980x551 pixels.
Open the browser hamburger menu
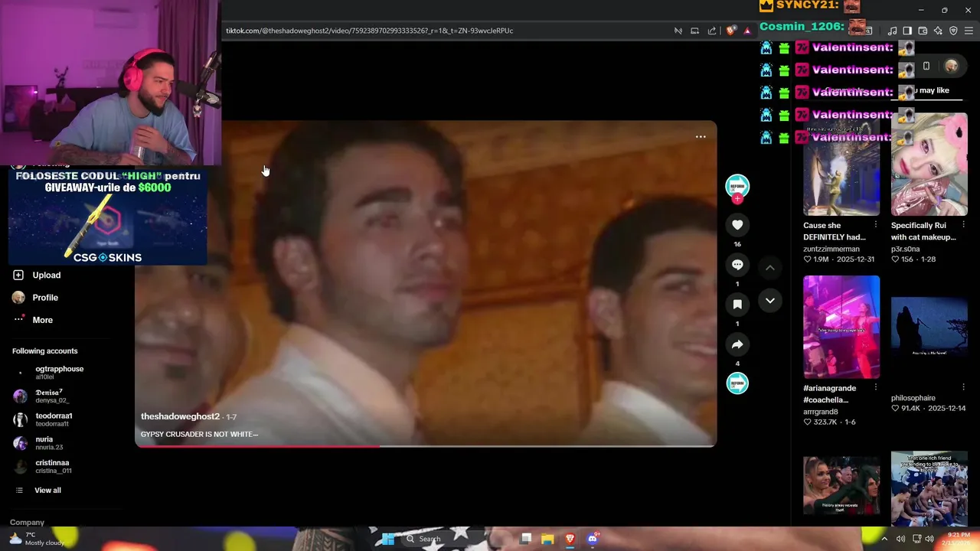click(969, 31)
